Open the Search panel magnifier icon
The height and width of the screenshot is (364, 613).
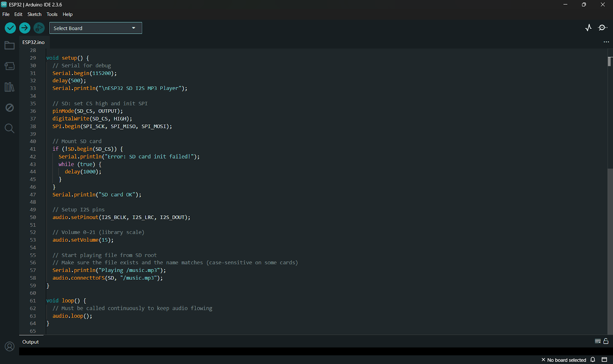10,128
